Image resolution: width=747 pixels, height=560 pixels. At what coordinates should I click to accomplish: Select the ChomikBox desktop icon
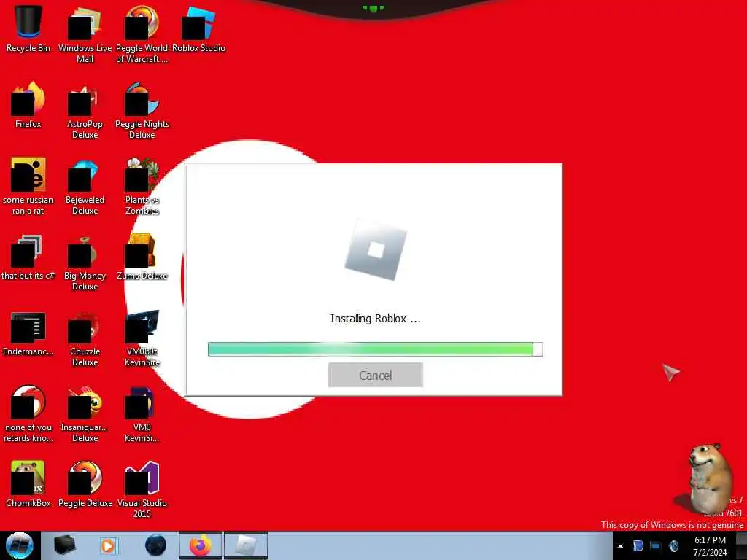pyautogui.click(x=28, y=484)
